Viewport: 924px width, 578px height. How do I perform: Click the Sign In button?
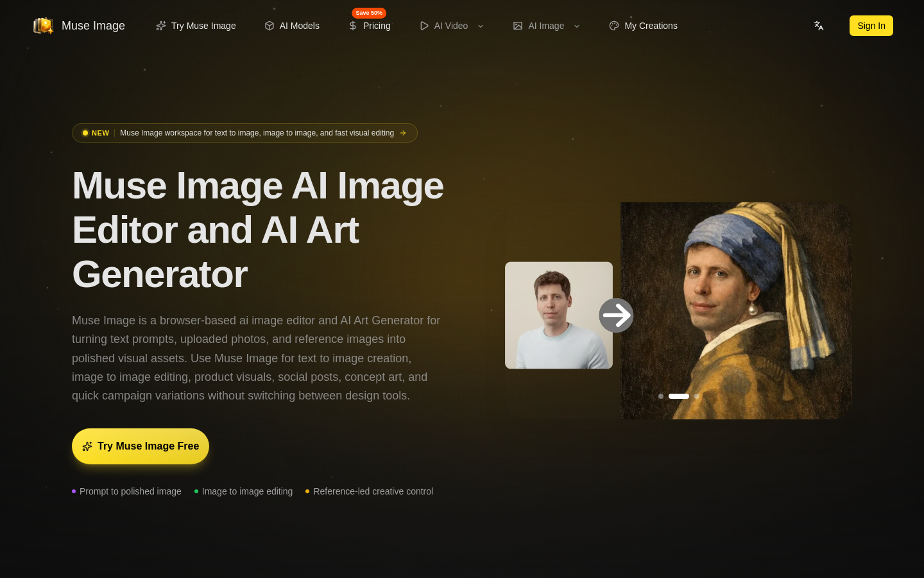click(871, 26)
